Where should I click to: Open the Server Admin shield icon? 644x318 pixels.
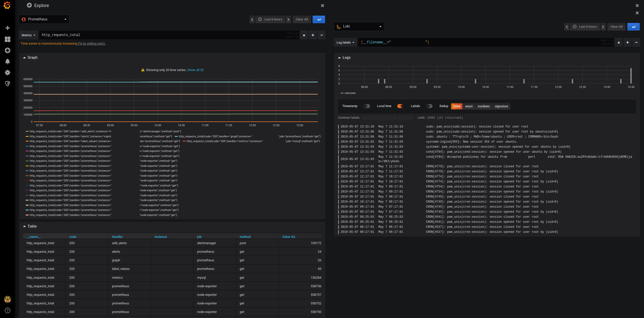8,84
